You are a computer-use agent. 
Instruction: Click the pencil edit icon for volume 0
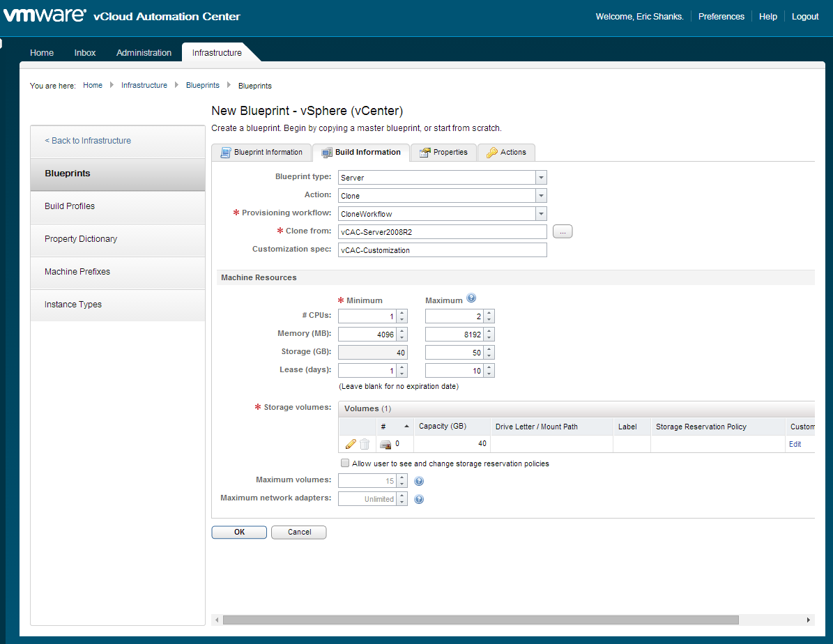(351, 444)
